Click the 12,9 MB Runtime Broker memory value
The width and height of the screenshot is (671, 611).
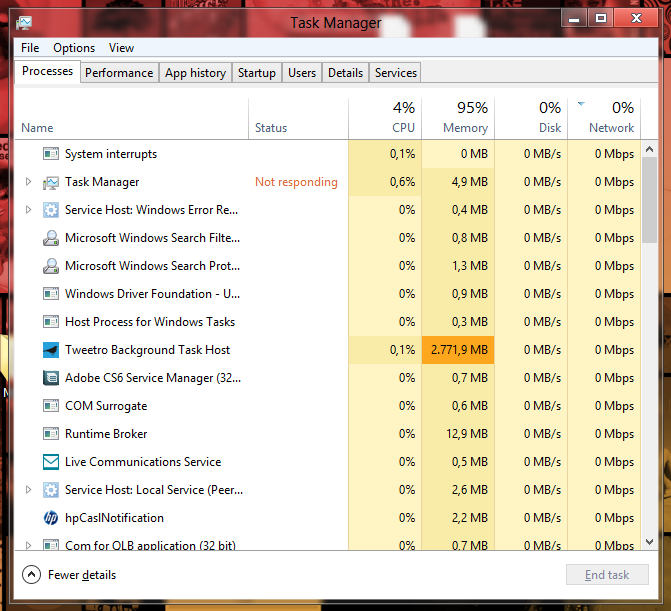tap(467, 434)
